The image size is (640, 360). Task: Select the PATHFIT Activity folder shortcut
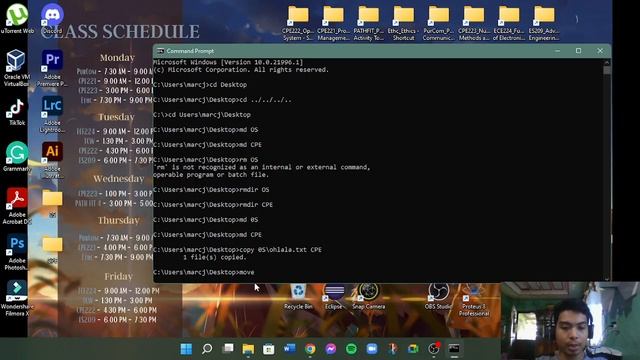pyautogui.click(x=369, y=23)
